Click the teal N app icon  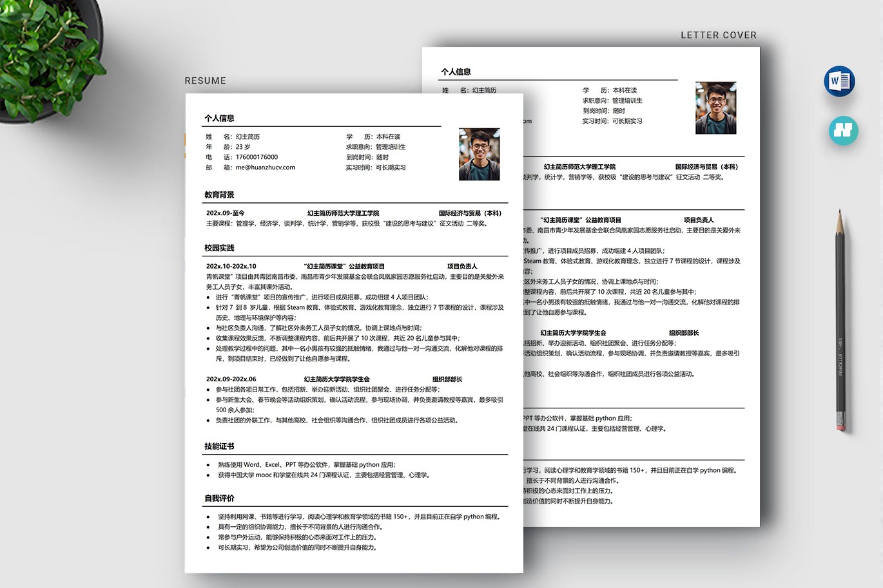tap(843, 130)
